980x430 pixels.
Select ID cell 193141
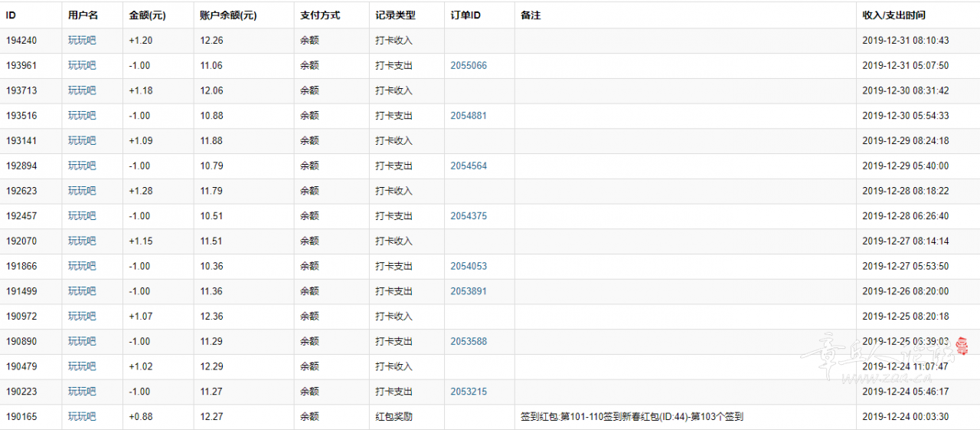[21, 141]
